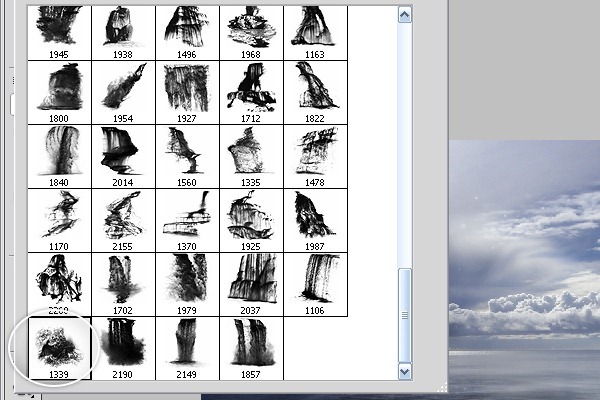The width and height of the screenshot is (600, 400).
Task: Click the brush list scroll up arrow
Action: [x=404, y=15]
